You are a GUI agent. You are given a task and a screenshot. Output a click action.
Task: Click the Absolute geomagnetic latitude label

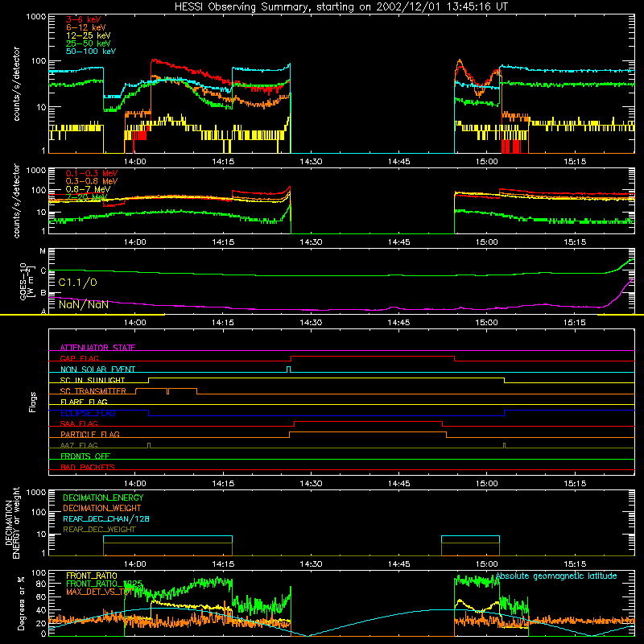[556, 576]
